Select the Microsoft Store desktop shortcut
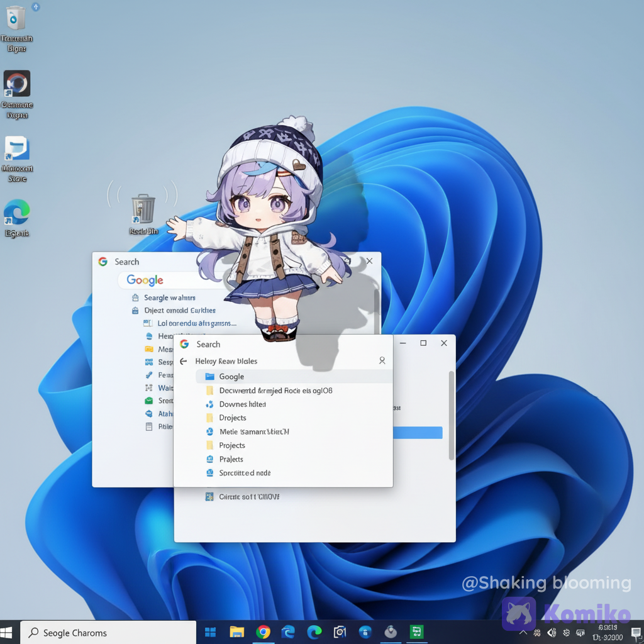This screenshot has width=644, height=644. coord(17,159)
